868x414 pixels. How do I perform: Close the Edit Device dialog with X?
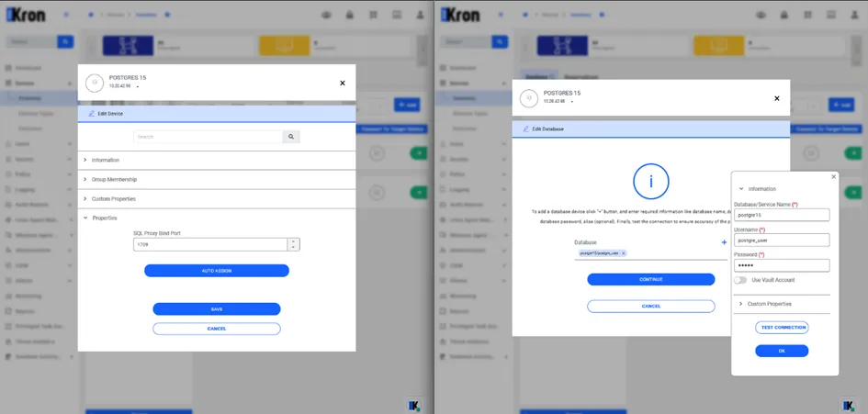click(342, 83)
